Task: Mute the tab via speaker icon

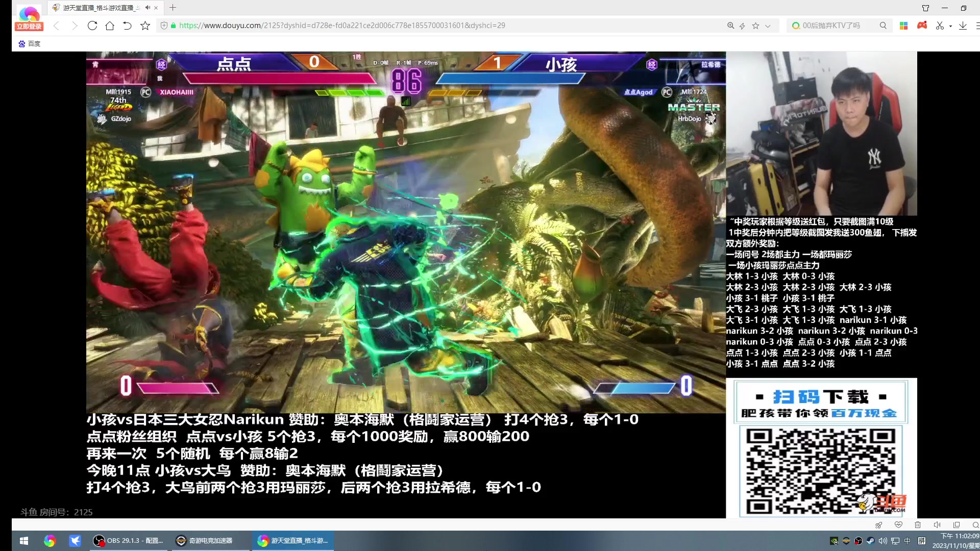Action: pos(148,8)
